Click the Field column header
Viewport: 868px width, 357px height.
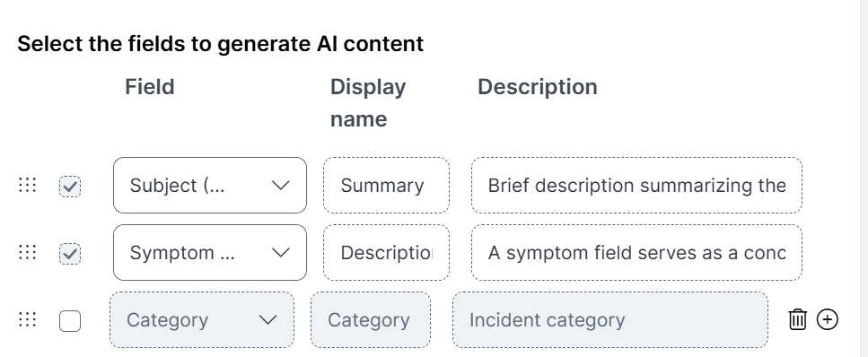pyautogui.click(x=150, y=87)
